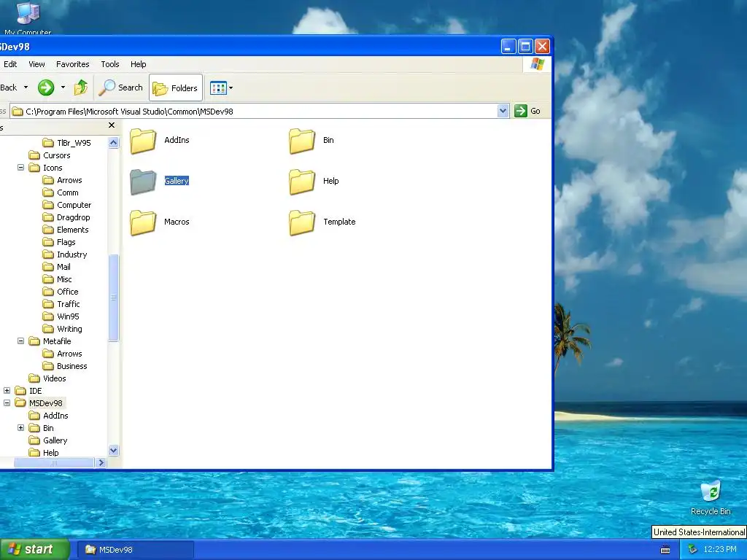Select Traffic folder in tree
Viewport: 747px width, 560px height.
click(61, 304)
